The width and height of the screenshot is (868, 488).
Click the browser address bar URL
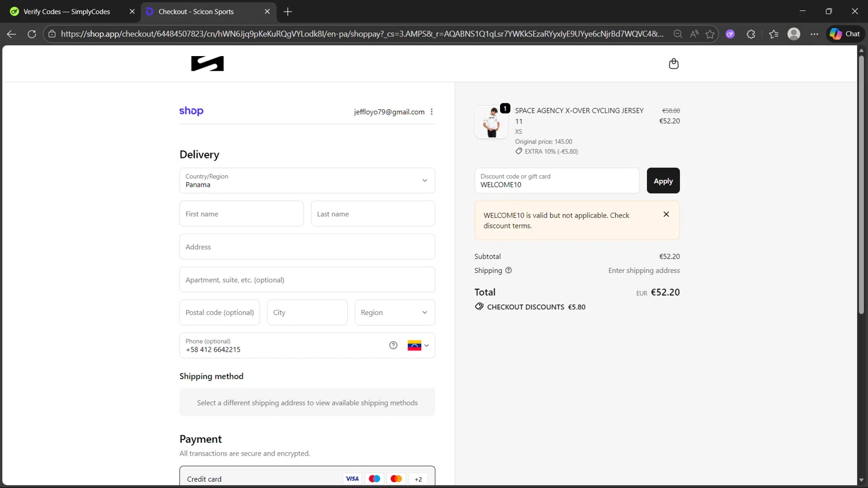pos(362,34)
